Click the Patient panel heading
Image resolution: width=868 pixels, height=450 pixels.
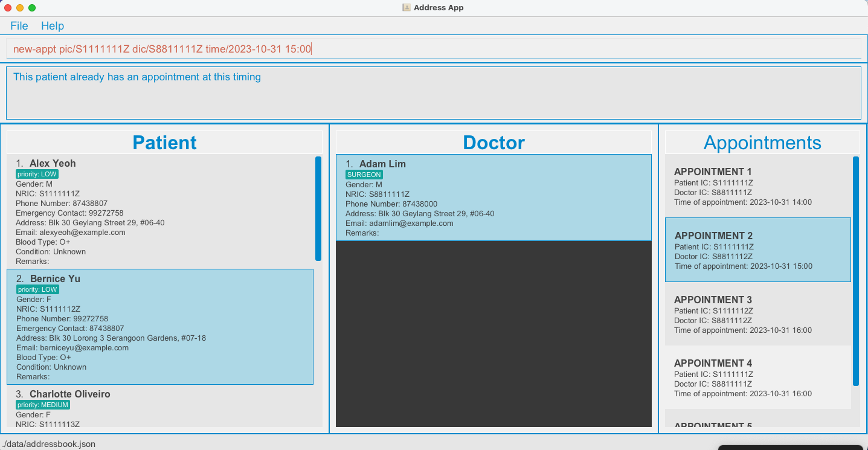[x=164, y=143]
